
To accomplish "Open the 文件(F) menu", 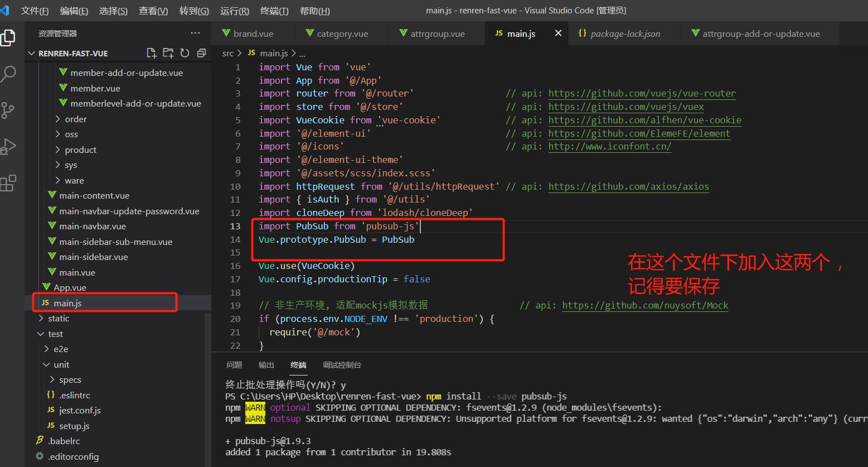I will coord(35,11).
